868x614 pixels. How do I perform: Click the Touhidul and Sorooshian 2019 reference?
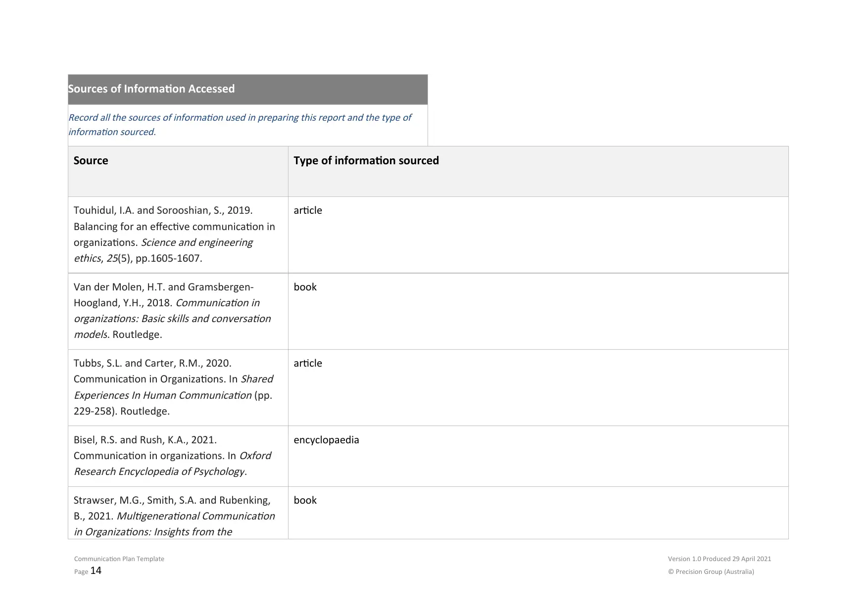pyautogui.click(x=174, y=235)
